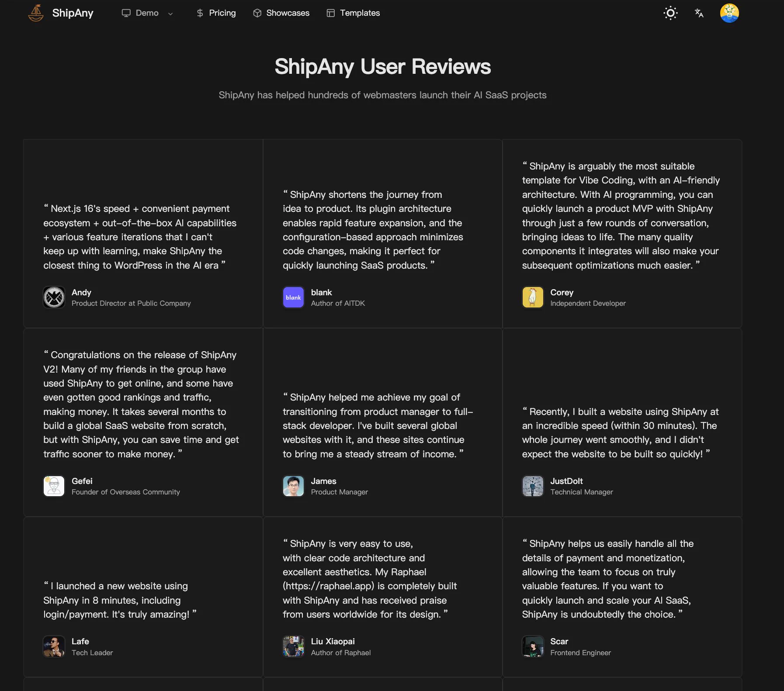The image size is (784, 691).
Task: Open the language translation switcher
Action: pos(699,13)
